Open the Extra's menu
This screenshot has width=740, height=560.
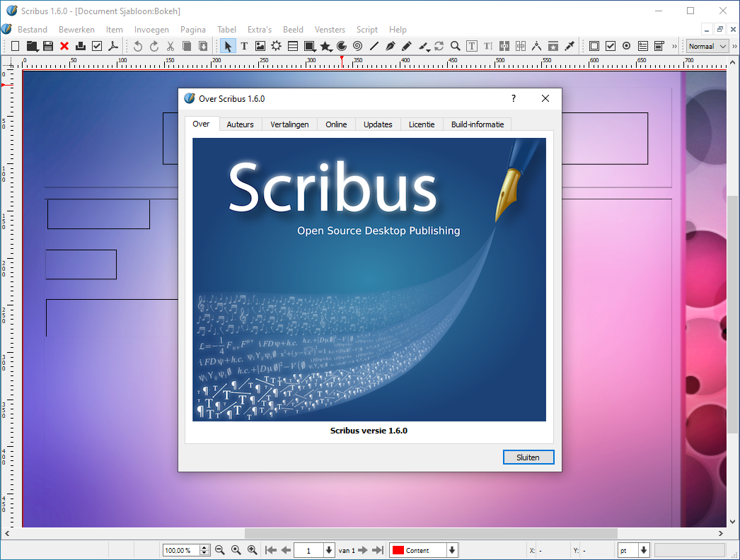click(260, 30)
